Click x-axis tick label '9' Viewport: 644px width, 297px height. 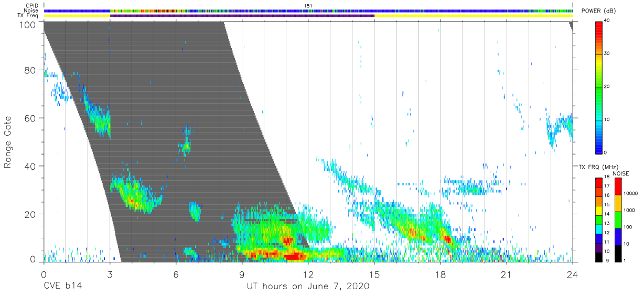[x=242, y=275]
